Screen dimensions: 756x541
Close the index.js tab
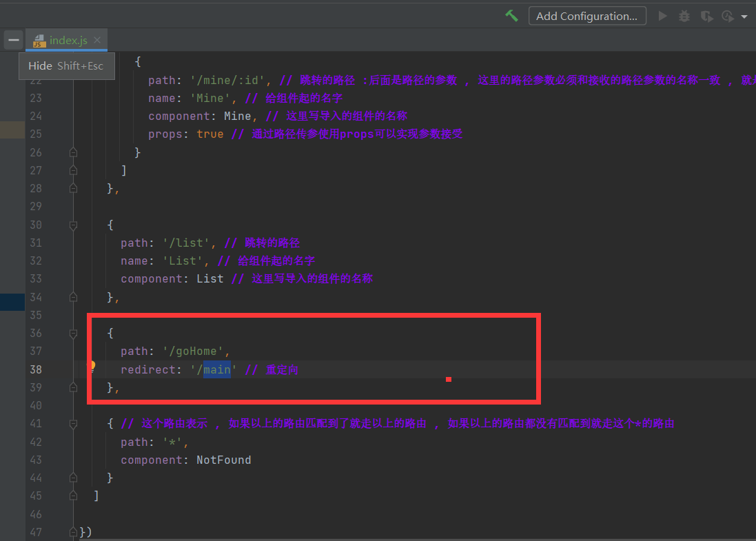[97, 40]
